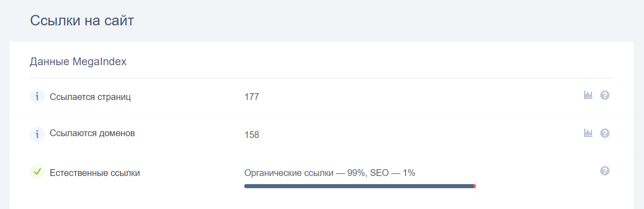
Task: Click the MegaIndex word in section title
Action: pos(100,62)
